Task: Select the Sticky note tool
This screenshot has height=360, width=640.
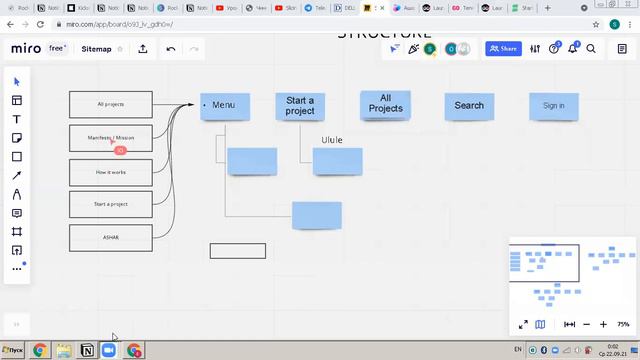Action: [x=17, y=138]
